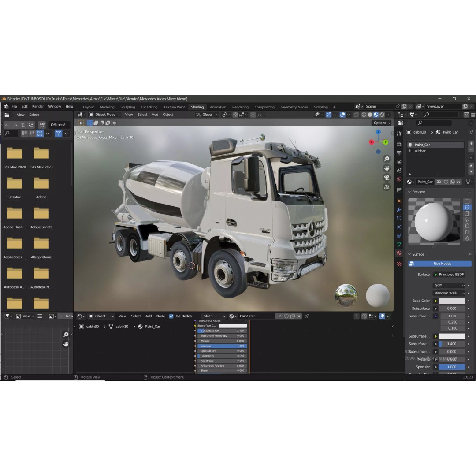Click file browser forward arrow
476x476 pixels.
point(15,125)
